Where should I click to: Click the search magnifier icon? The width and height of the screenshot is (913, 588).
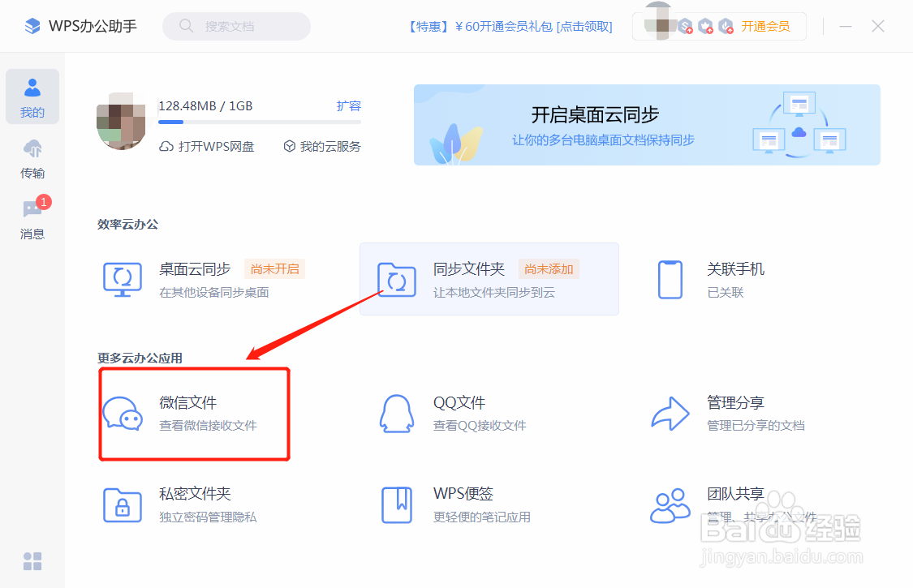pos(186,26)
